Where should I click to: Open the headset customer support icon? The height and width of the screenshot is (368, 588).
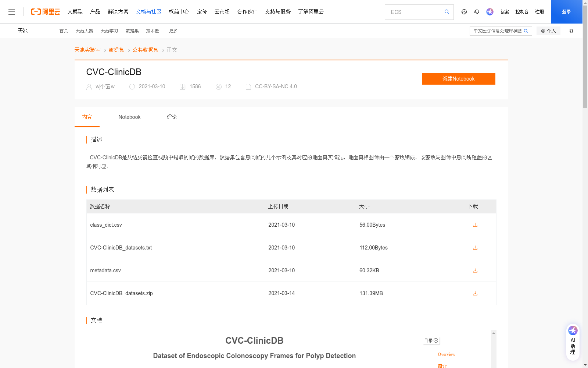[x=477, y=12]
